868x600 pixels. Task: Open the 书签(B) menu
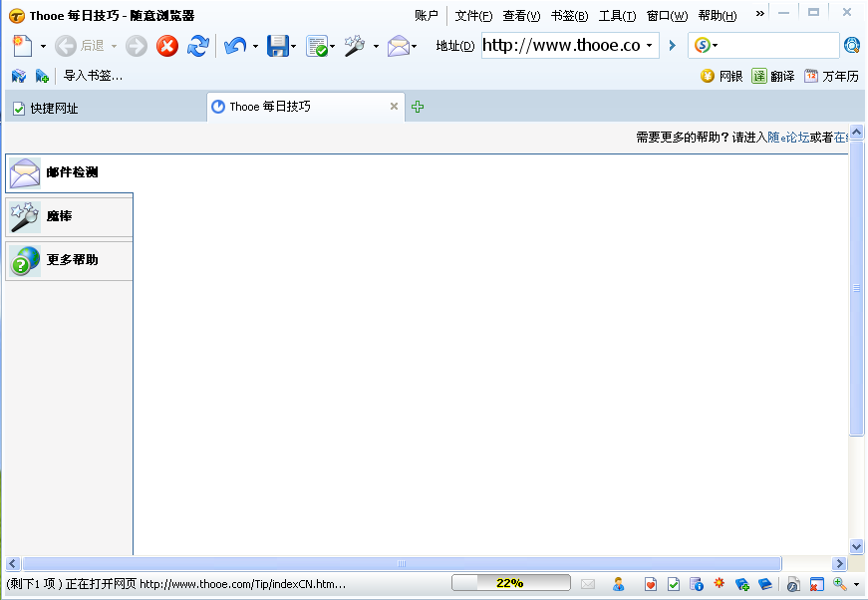pyautogui.click(x=569, y=16)
